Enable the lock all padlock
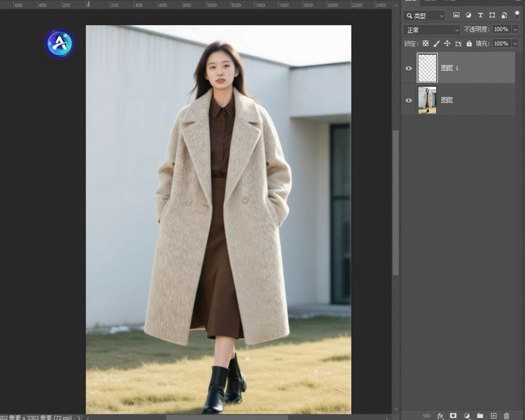The height and width of the screenshot is (420, 525). point(469,44)
